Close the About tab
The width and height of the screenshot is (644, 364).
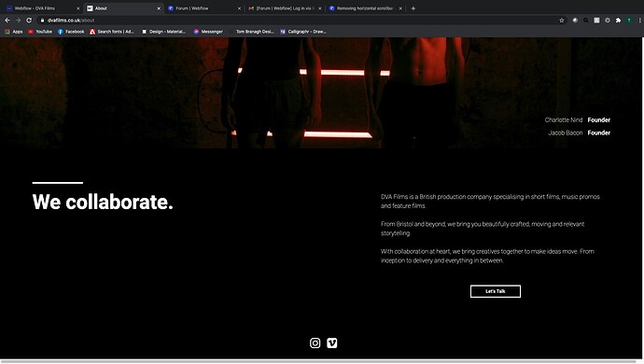pyautogui.click(x=159, y=8)
